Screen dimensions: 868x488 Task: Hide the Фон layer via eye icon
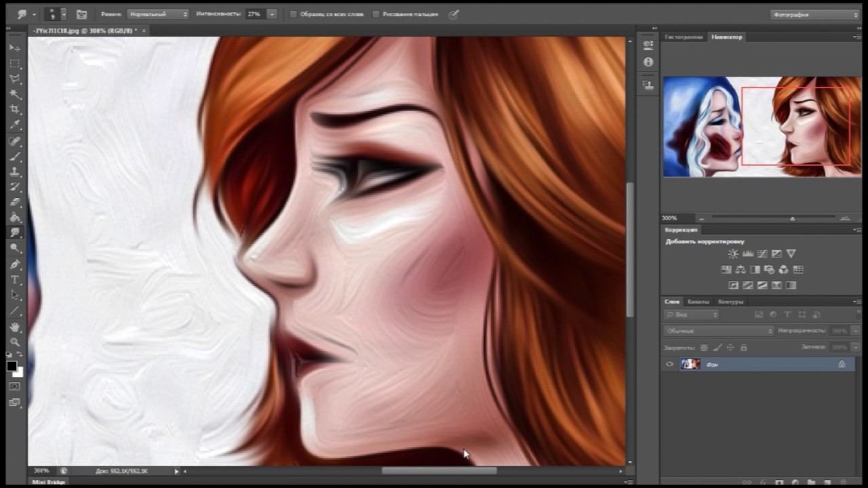(x=669, y=364)
